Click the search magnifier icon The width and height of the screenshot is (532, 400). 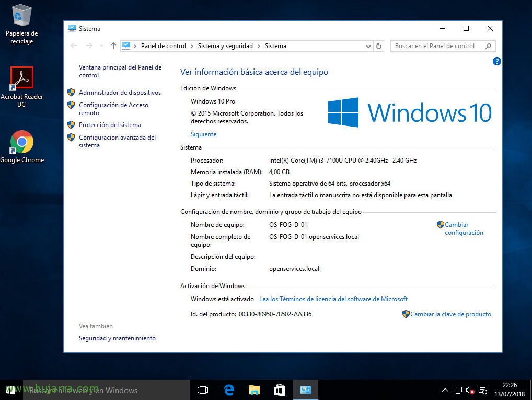tap(488, 46)
